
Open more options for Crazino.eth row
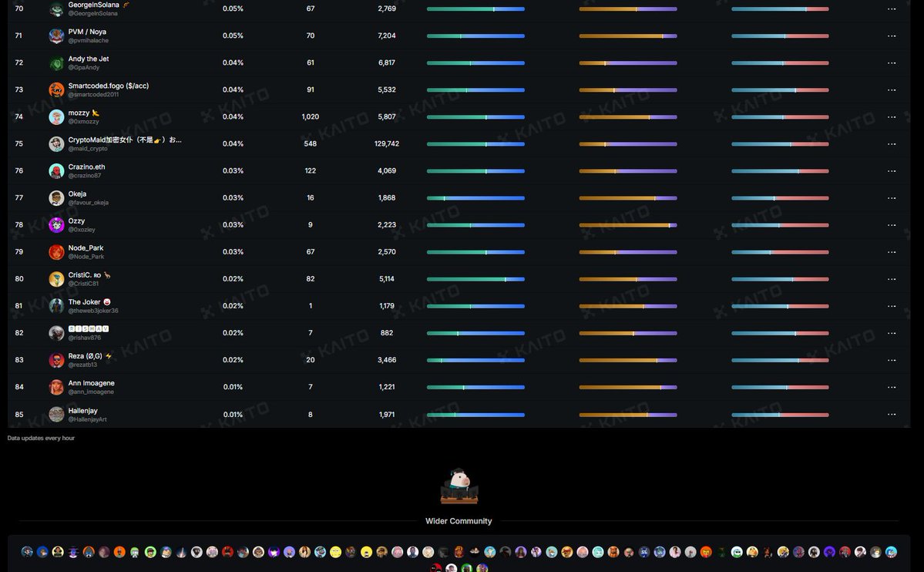point(892,171)
